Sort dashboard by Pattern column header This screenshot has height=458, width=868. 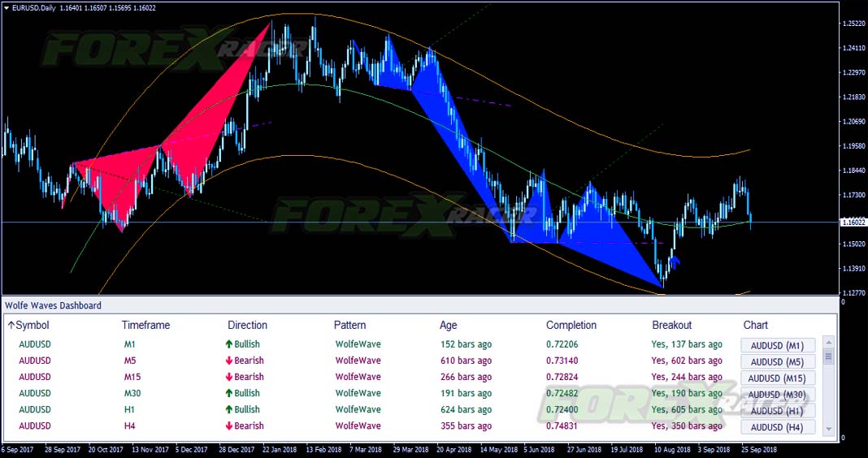[x=349, y=326]
